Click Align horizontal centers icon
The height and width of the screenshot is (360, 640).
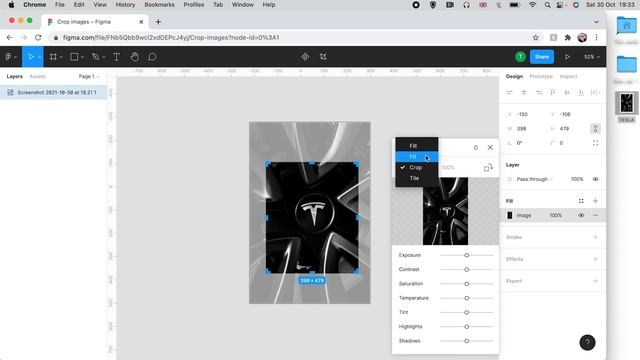[524, 93]
